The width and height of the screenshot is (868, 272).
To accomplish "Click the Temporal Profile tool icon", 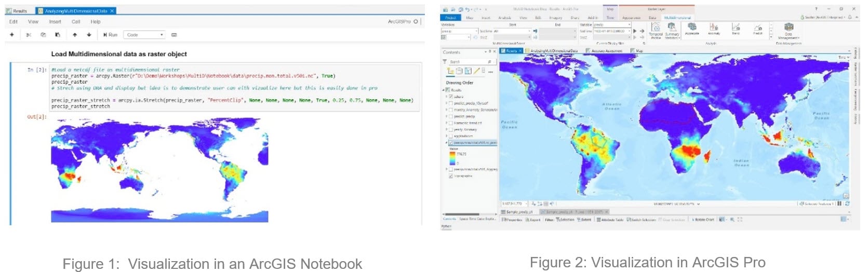I will [656, 30].
